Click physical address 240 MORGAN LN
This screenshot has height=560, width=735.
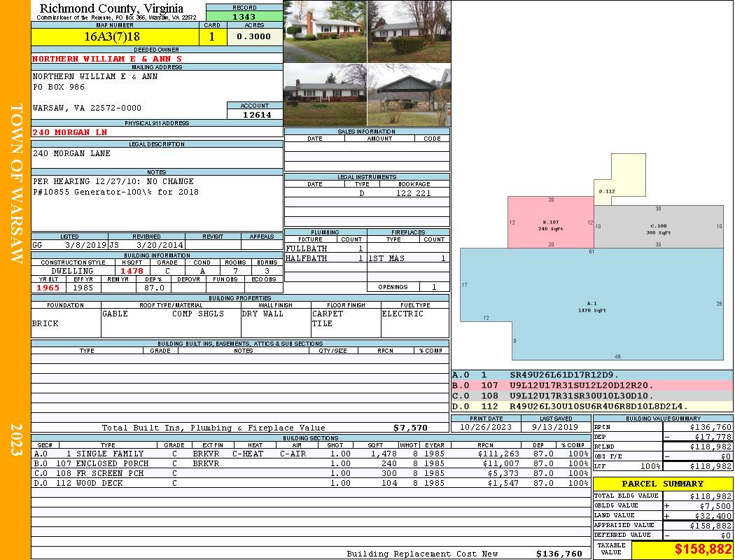coord(70,132)
